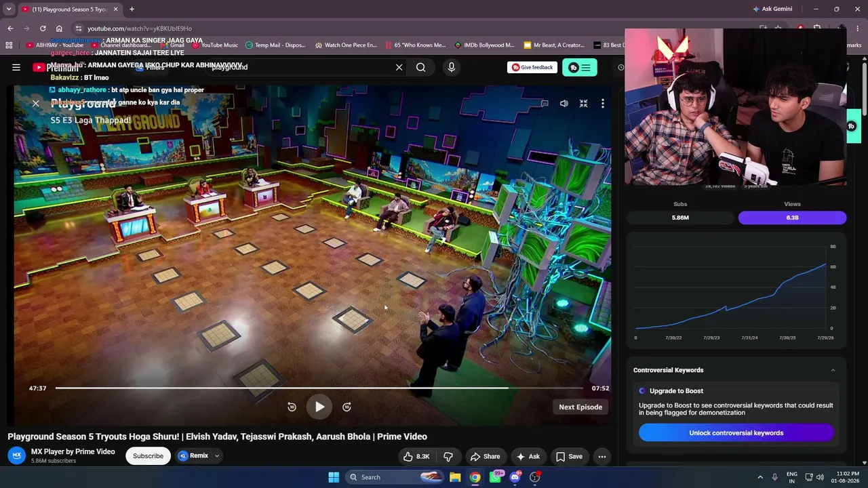Clear the YouTube search box text
Viewport: 868px width, 488px height.
(x=399, y=67)
